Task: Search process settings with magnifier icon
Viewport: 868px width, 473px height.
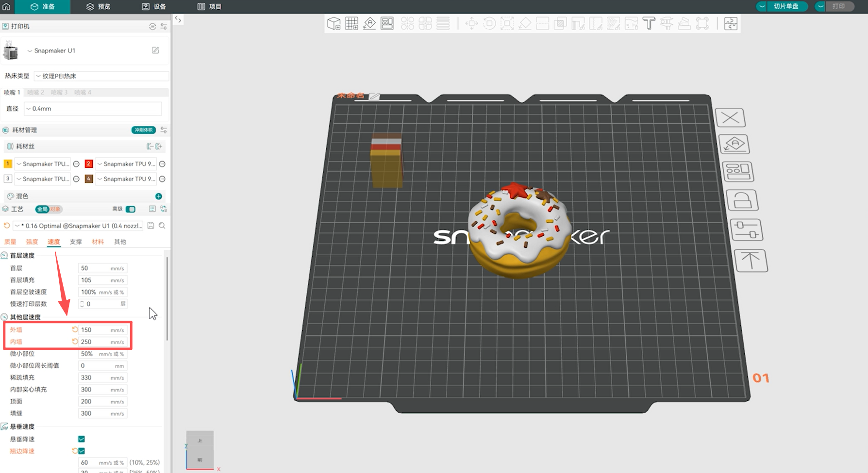Action: [162, 226]
